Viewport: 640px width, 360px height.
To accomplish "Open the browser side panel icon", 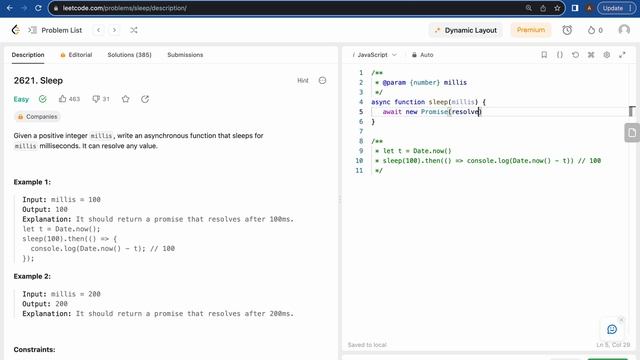I will pos(575,8).
